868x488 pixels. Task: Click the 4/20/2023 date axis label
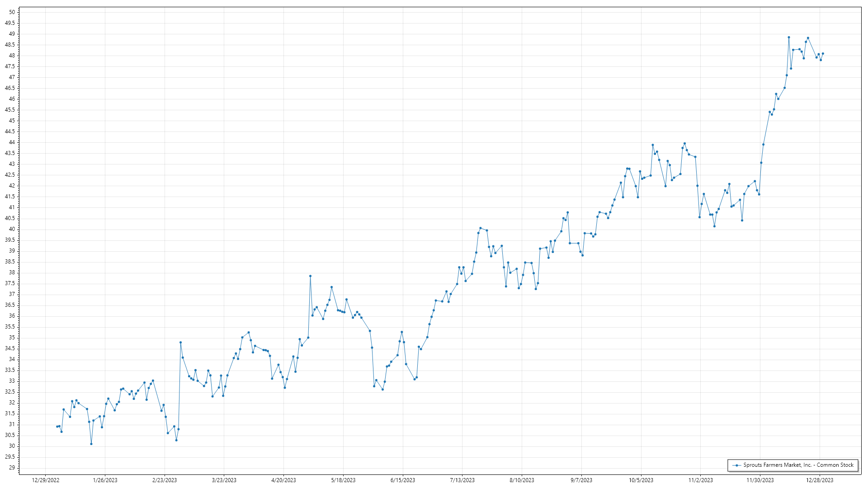pos(283,480)
